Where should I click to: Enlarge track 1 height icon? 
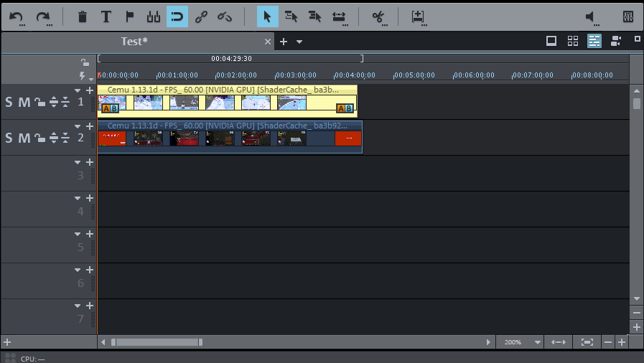tap(53, 102)
